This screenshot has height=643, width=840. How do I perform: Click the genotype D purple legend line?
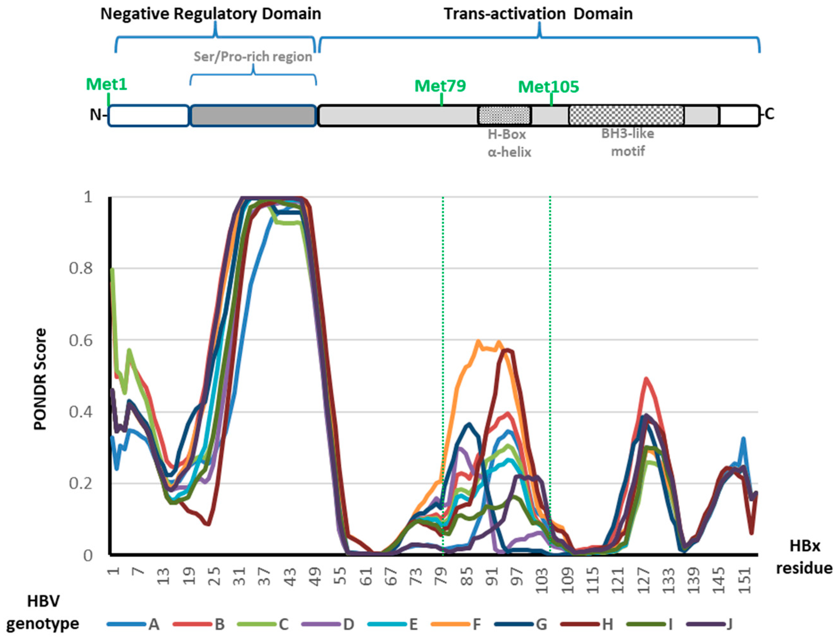(321, 624)
